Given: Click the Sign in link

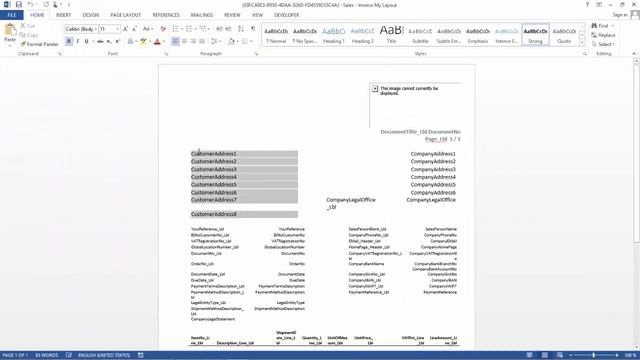Looking at the screenshot, I should point(620,15).
